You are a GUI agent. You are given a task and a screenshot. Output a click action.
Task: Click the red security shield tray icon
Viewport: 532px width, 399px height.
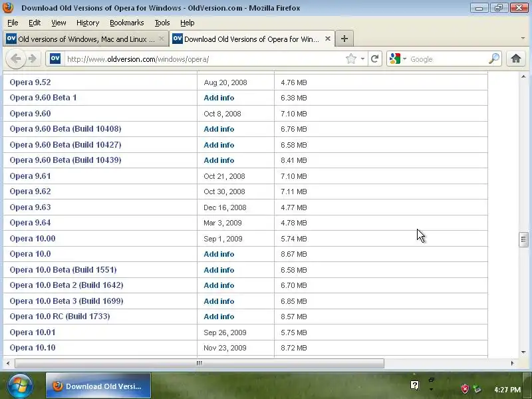pyautogui.click(x=465, y=389)
